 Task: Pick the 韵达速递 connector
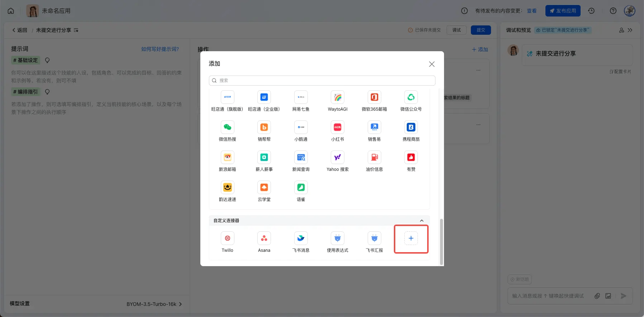(227, 187)
